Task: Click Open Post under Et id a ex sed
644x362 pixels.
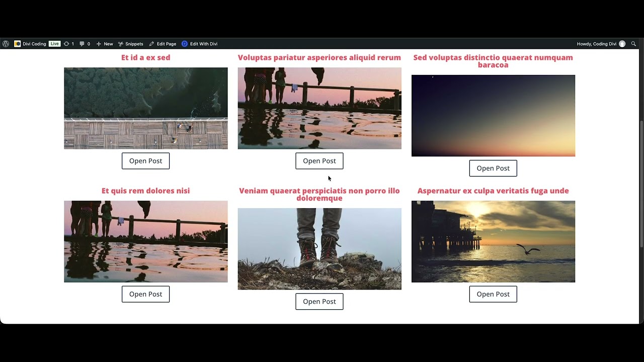Action: 145,161
